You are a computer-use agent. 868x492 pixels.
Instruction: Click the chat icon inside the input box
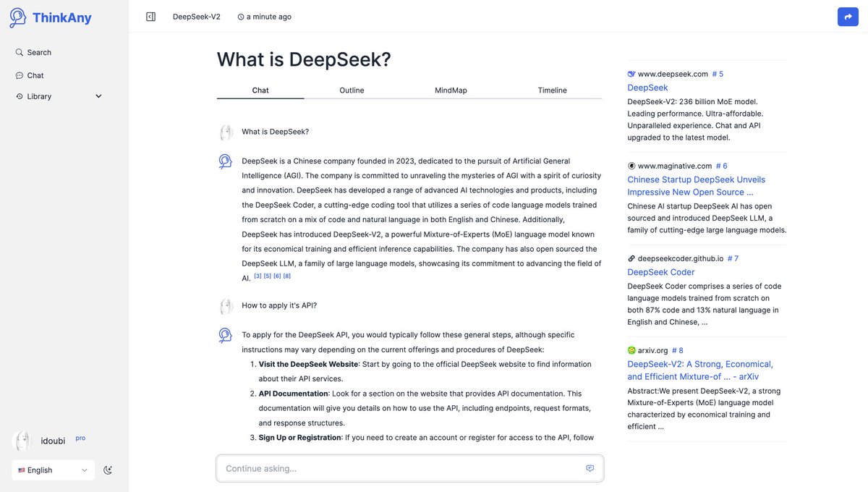click(x=590, y=468)
